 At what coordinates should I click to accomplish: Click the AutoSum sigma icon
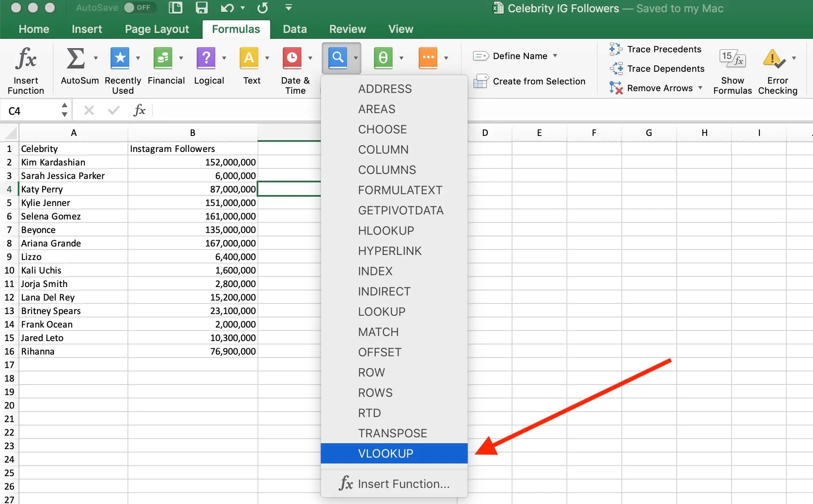pyautogui.click(x=76, y=58)
